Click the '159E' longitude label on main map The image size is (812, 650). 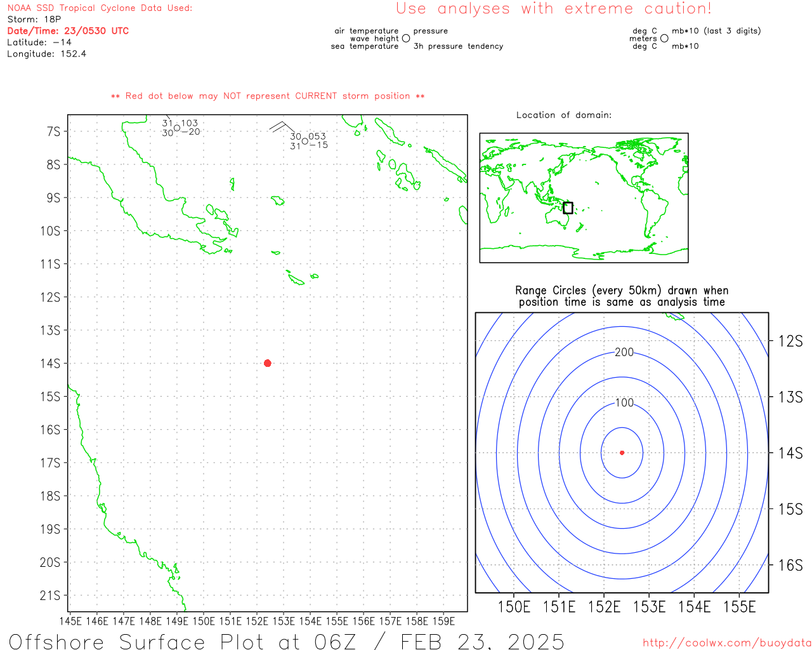(x=443, y=621)
